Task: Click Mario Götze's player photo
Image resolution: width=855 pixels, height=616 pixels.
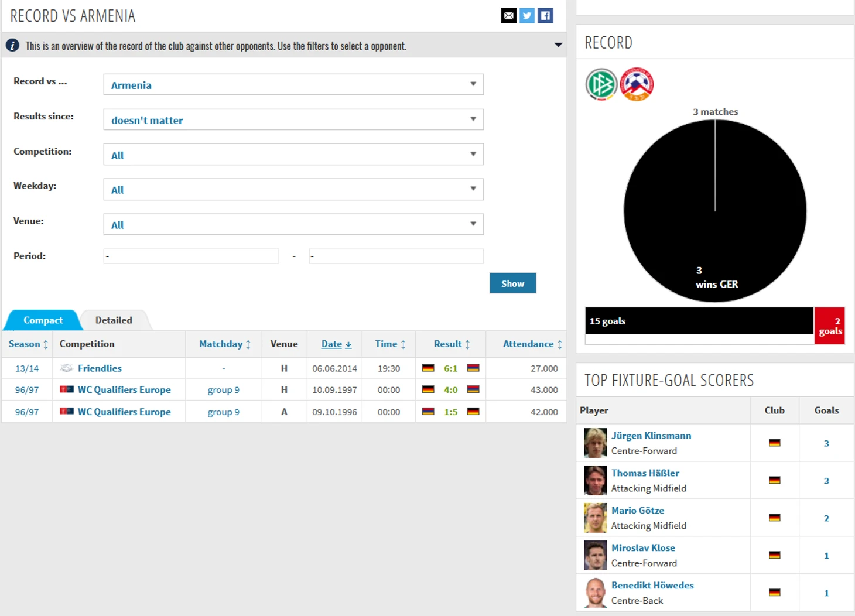Action: click(594, 518)
